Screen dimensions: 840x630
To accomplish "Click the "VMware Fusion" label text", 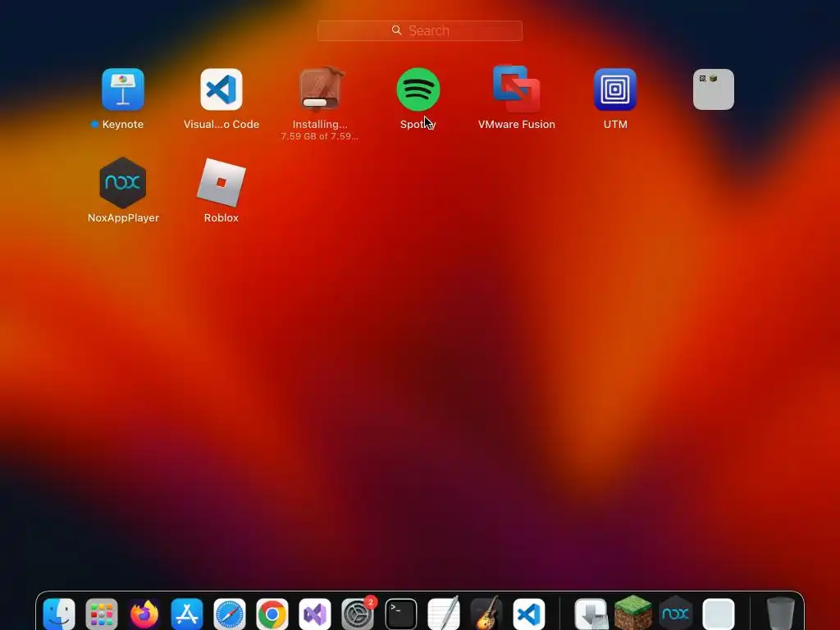I will [x=517, y=125].
